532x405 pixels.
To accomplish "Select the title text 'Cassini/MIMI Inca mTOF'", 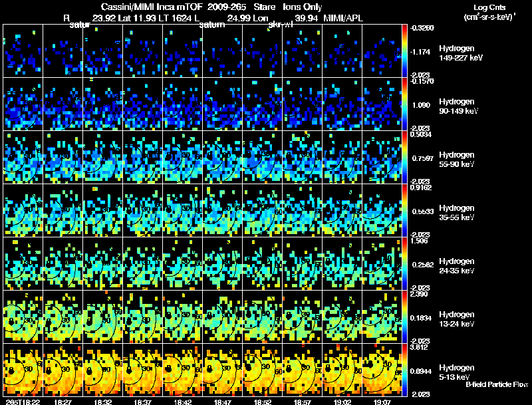I will point(152,7).
